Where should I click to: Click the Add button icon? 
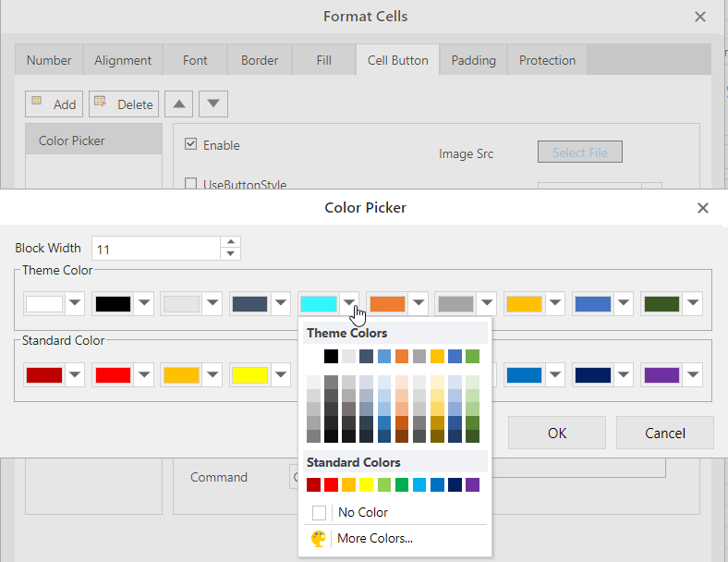coord(38,104)
